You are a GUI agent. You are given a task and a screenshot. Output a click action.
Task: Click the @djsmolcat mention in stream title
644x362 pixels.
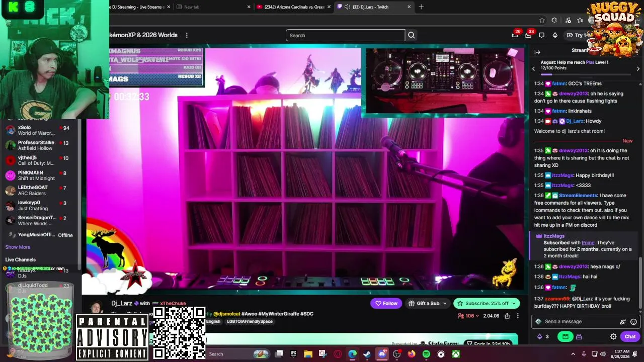click(227, 314)
